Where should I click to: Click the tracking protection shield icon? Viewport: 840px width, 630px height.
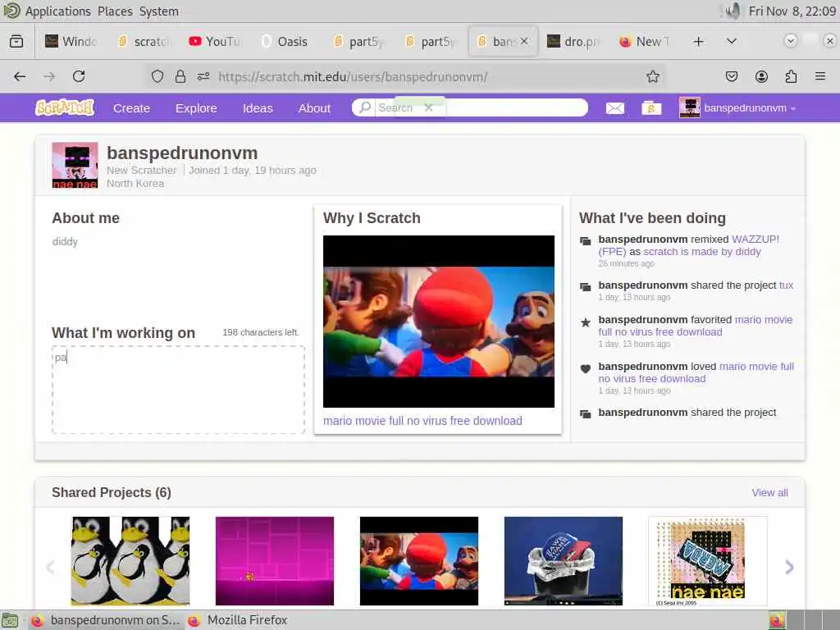(x=157, y=76)
